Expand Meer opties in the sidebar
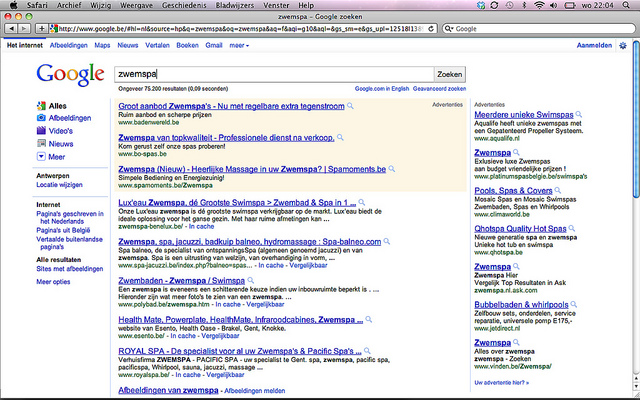Image resolution: width=640 pixels, height=400 pixels. click(53, 282)
